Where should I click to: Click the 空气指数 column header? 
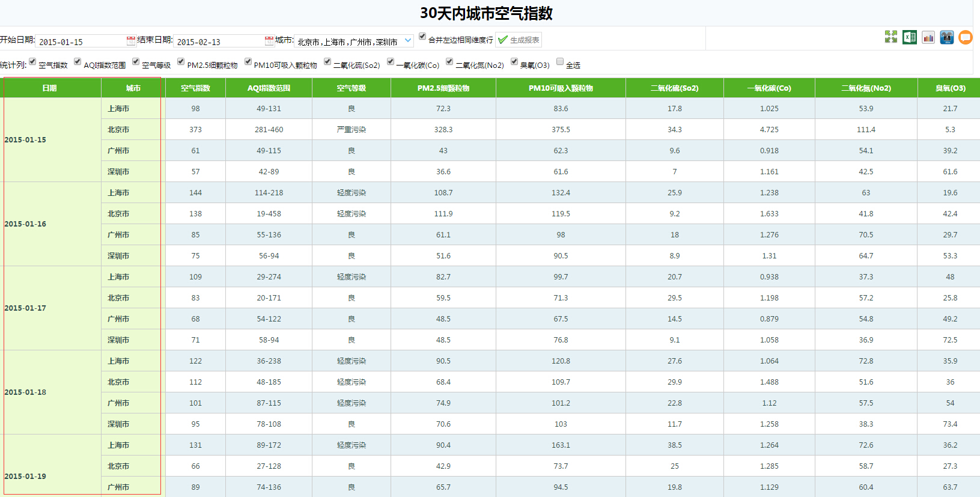[x=195, y=88]
